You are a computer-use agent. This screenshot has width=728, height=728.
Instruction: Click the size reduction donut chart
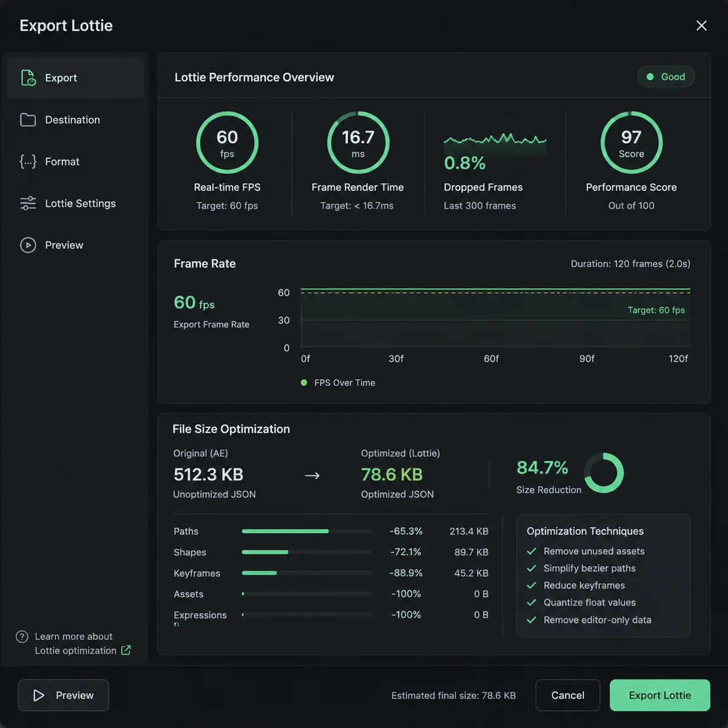coord(604,473)
